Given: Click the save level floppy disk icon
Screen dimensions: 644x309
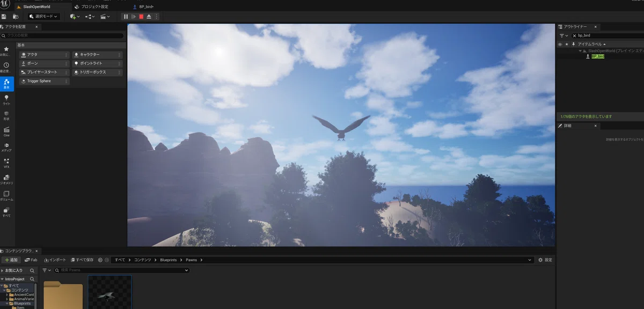Looking at the screenshot, I should 4,17.
